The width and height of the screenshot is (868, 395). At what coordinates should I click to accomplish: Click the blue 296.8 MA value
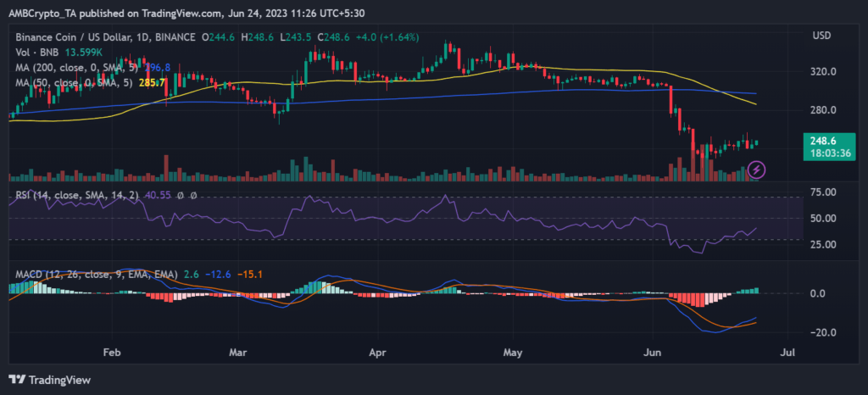coord(158,68)
